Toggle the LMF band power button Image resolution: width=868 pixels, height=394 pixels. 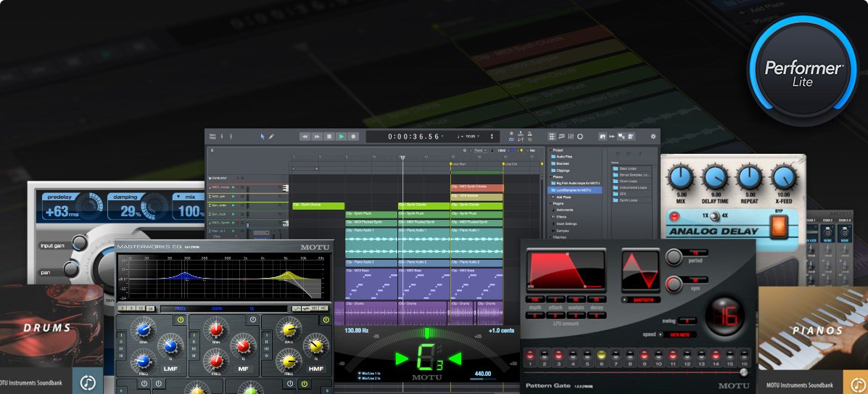pos(181,320)
